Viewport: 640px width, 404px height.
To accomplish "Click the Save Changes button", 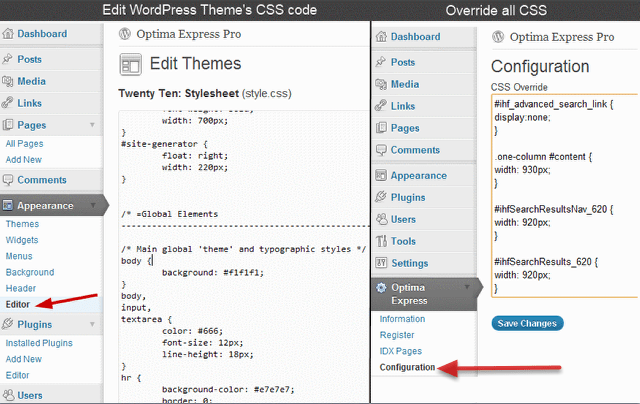I will point(527,323).
